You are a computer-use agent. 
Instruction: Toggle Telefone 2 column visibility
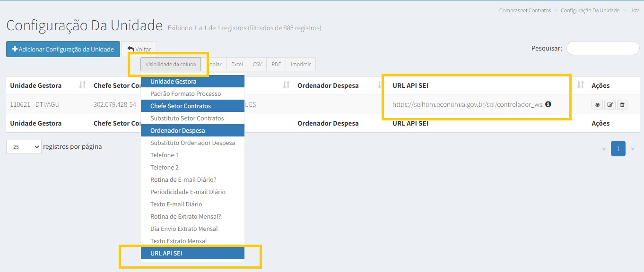(192, 167)
